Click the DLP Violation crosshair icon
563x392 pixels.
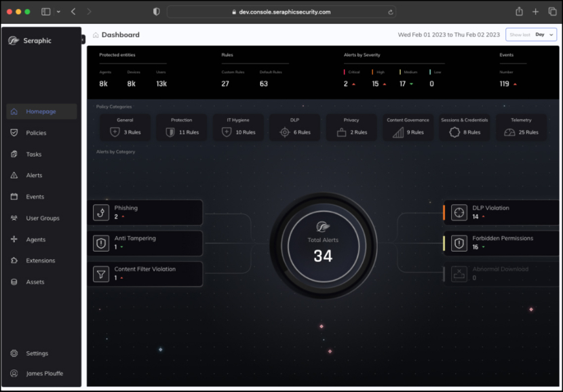[459, 212]
